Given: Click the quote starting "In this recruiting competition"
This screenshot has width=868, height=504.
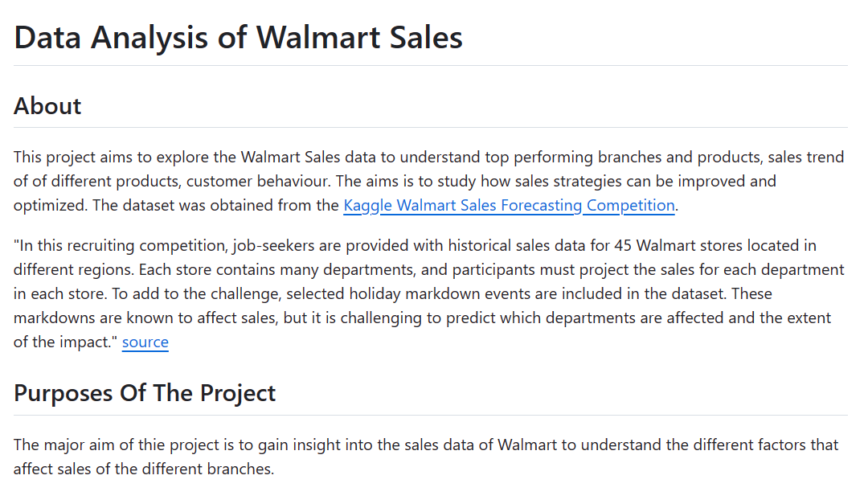Looking at the screenshot, I should pos(429,293).
